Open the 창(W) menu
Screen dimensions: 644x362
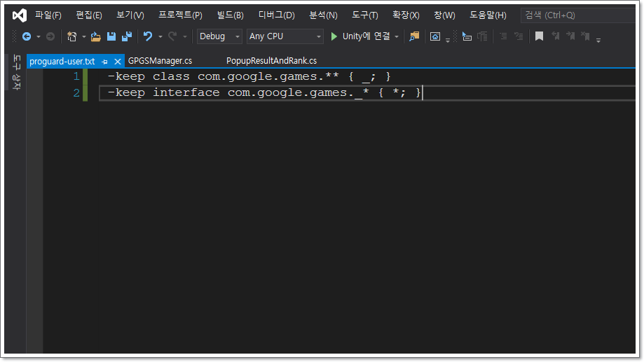[444, 15]
